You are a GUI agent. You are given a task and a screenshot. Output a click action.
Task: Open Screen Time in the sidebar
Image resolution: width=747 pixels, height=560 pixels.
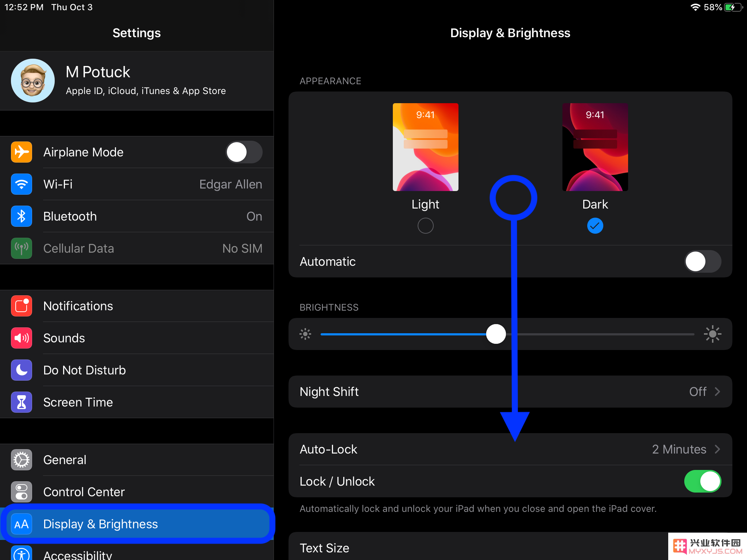[137, 402]
